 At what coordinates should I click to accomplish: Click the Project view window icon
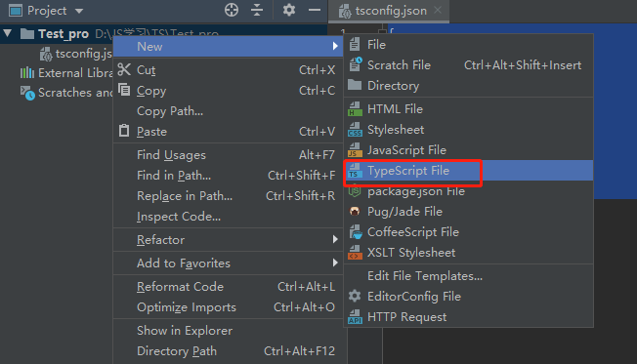click(16, 10)
